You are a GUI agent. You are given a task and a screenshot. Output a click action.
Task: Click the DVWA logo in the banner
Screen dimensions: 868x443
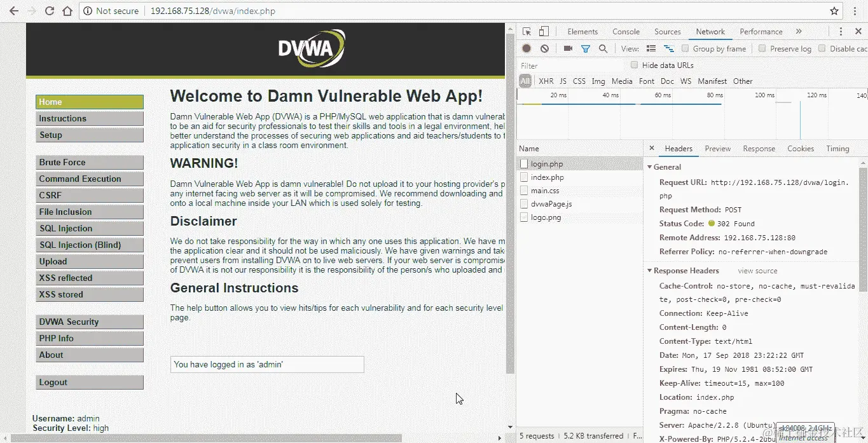coord(312,48)
